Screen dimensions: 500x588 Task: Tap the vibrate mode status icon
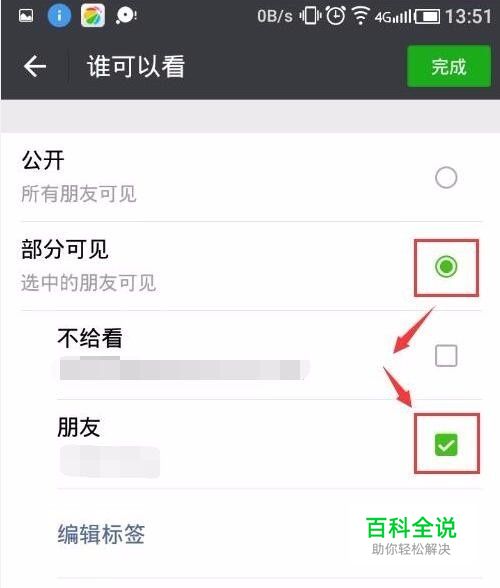310,16
